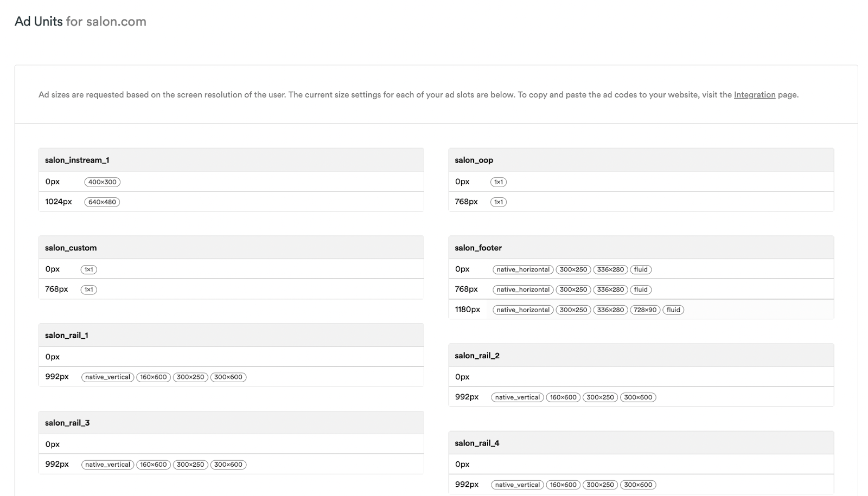Screen dimensions: 868x496
Task: Select 300×250 tag in salon_rail_2
Action: point(601,397)
